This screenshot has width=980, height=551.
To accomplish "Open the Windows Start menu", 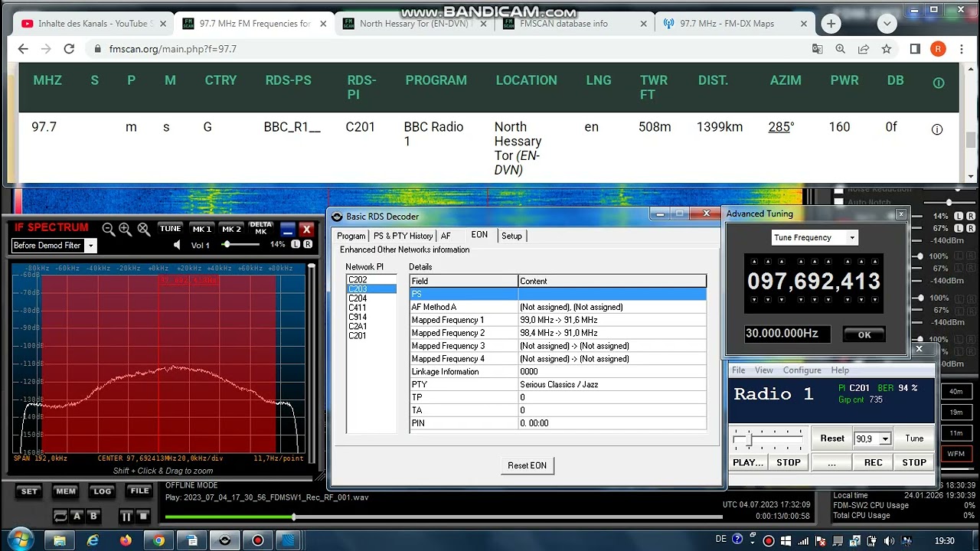I will (x=21, y=540).
